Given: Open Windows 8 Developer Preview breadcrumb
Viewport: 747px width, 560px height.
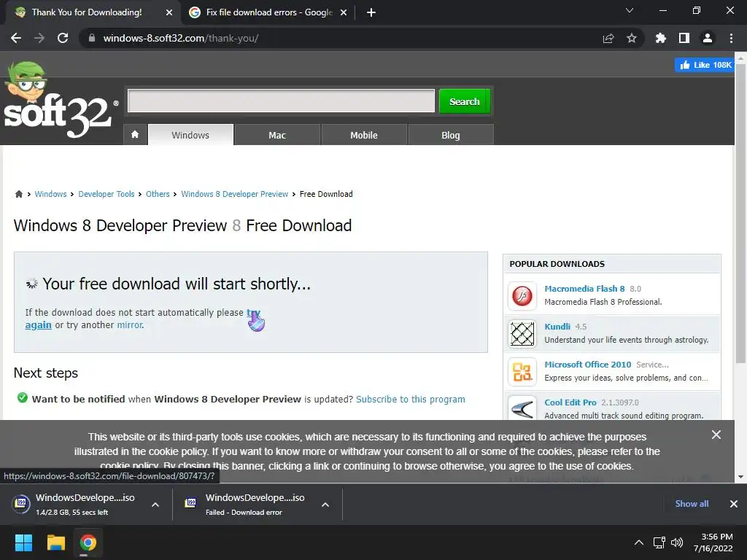Looking at the screenshot, I should pos(234,194).
